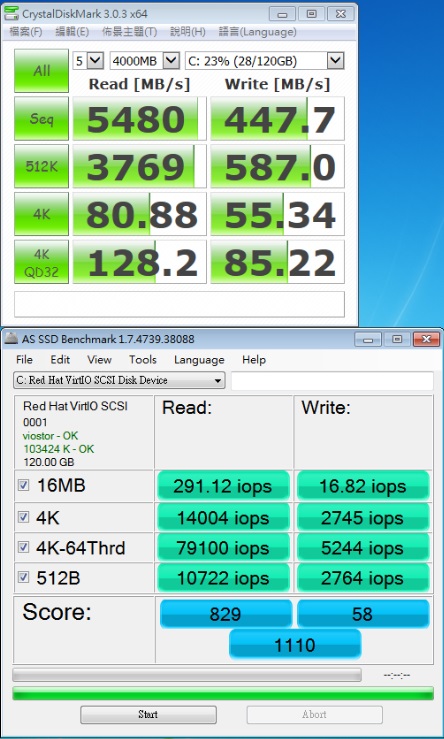Click the 512B write value 2764 iops

click(x=363, y=578)
